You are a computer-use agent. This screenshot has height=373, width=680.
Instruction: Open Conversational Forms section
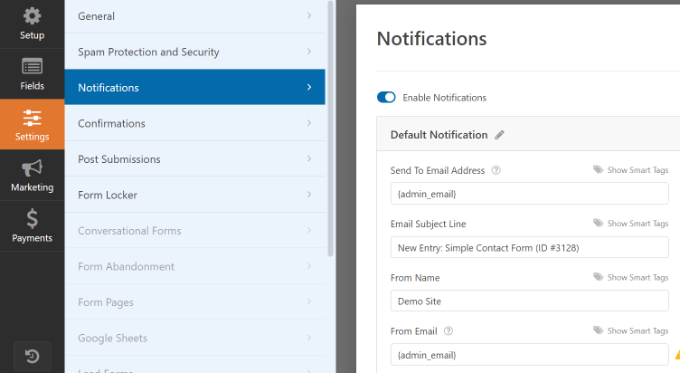point(195,231)
